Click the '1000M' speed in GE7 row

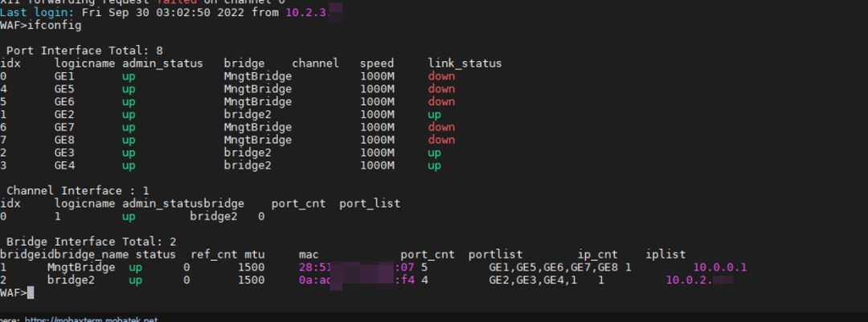(x=377, y=127)
